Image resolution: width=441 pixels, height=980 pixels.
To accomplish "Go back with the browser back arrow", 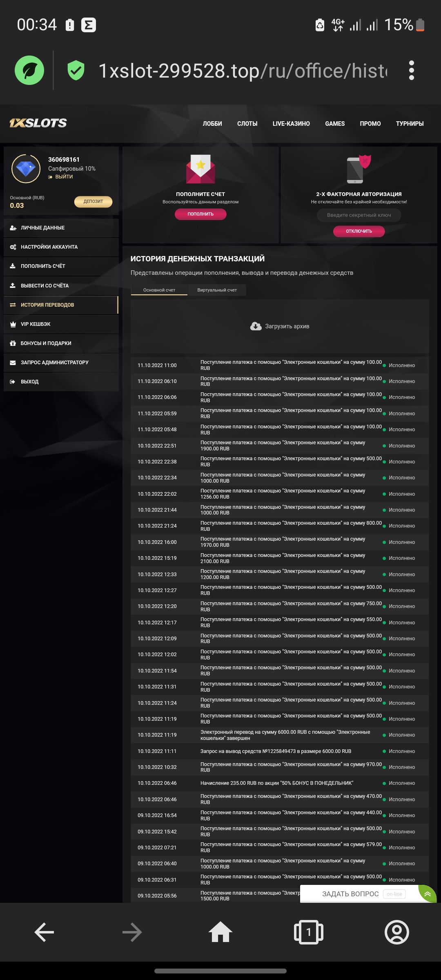I will [x=44, y=932].
